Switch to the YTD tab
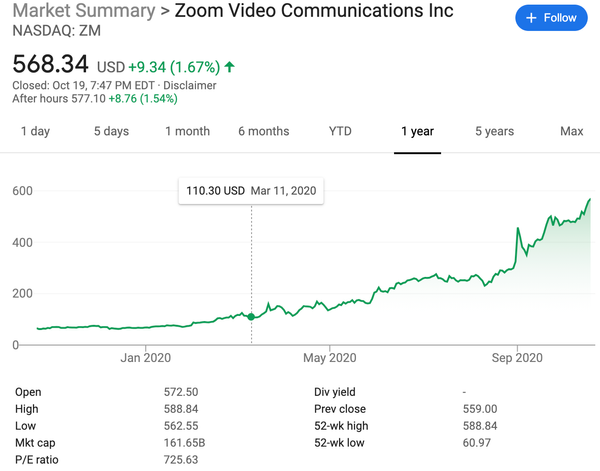600x471 pixels. coord(340,131)
